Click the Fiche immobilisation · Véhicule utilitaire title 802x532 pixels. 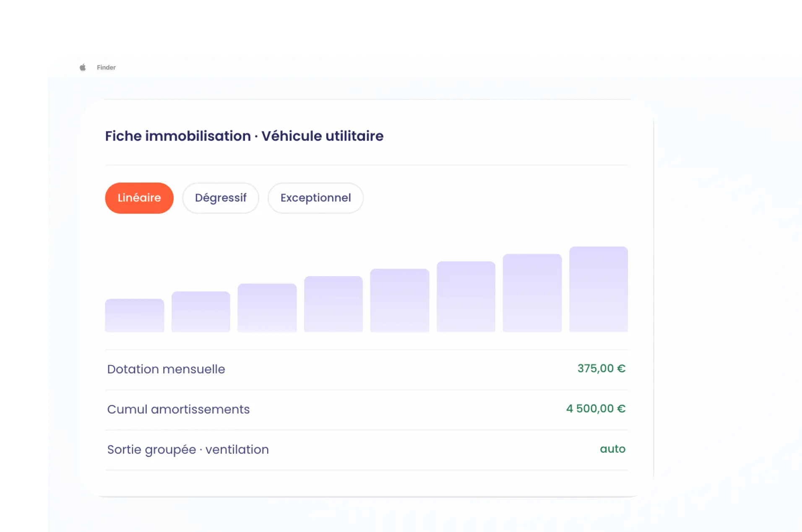[x=244, y=136]
